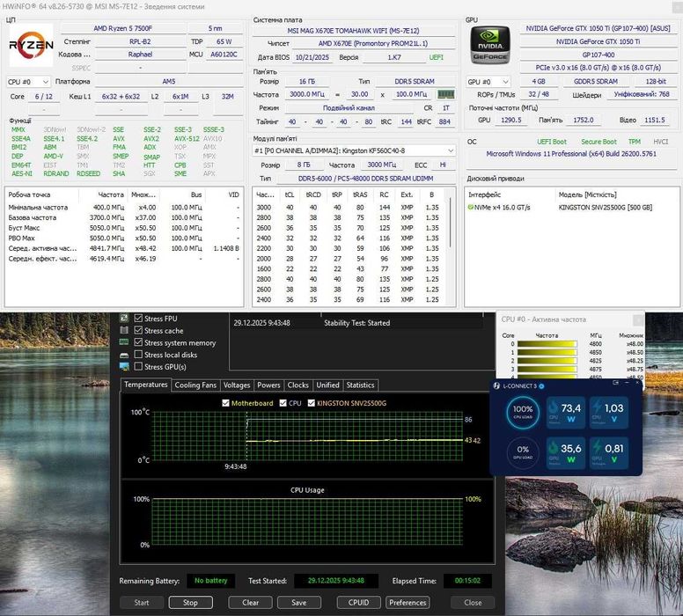Click the 'Stability Test: Started' log entry
Screen dimensions: 683x616
pyautogui.click(x=356, y=323)
